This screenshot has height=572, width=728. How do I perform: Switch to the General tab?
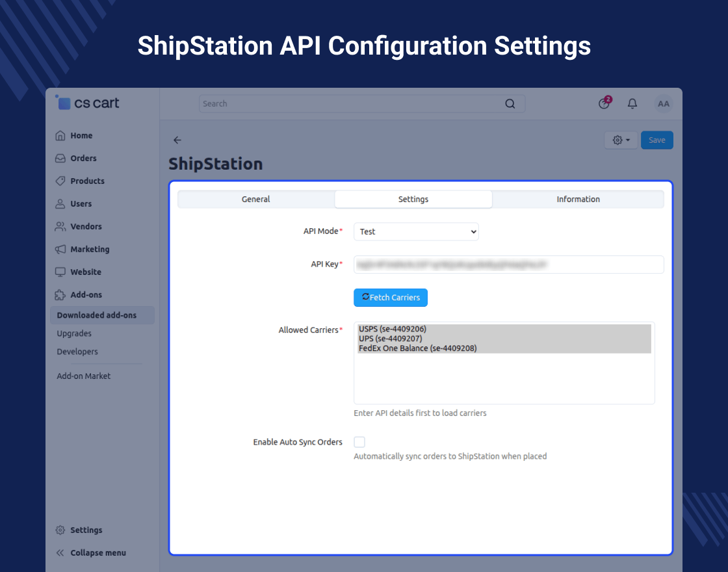256,199
